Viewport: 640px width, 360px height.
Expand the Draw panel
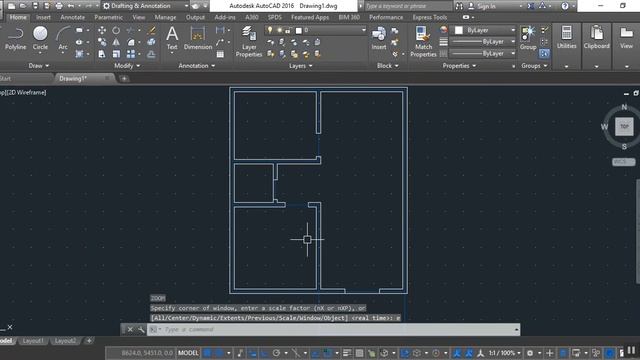click(38, 66)
